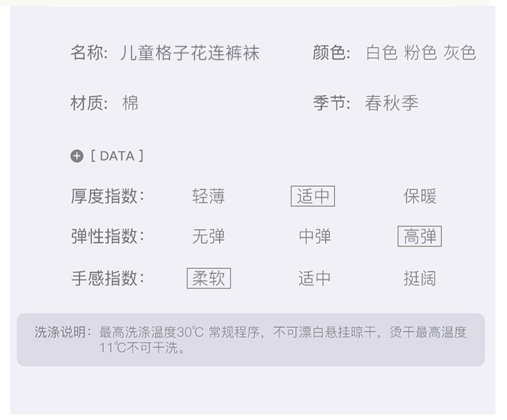Pick the 灰色 color option
The width and height of the screenshot is (507, 420).
point(460,53)
